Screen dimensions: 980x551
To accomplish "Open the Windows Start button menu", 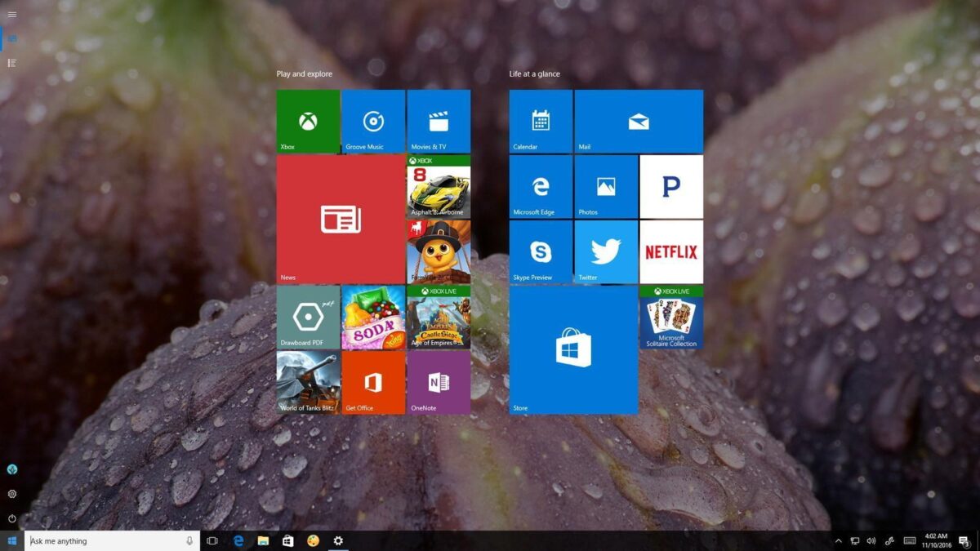I will (x=13, y=540).
